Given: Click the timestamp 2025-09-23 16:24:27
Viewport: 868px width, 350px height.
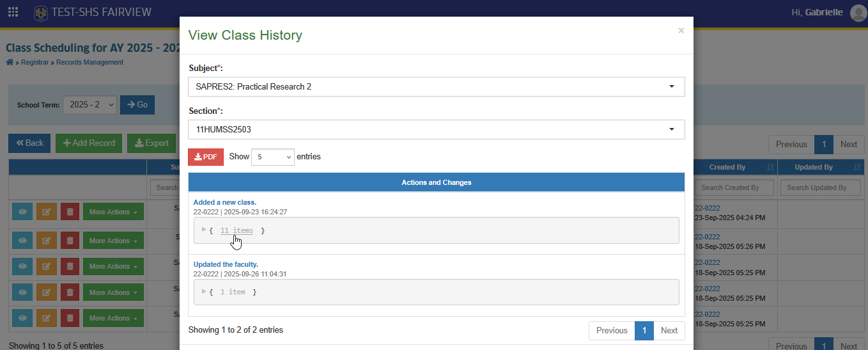Looking at the screenshot, I should [256, 212].
